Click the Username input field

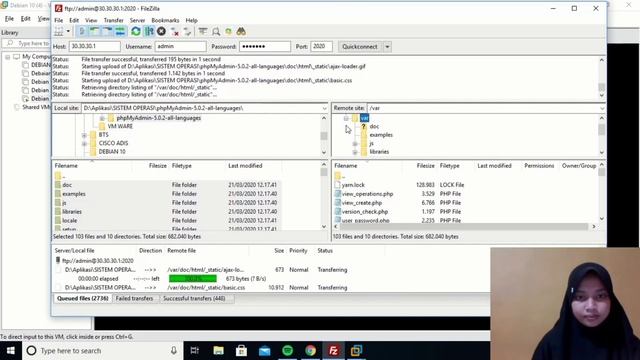pyautogui.click(x=180, y=47)
